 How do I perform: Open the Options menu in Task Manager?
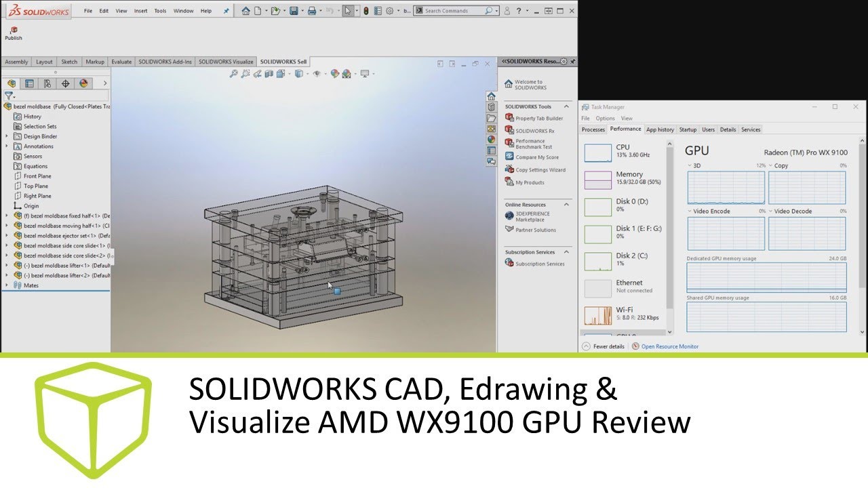coord(605,118)
